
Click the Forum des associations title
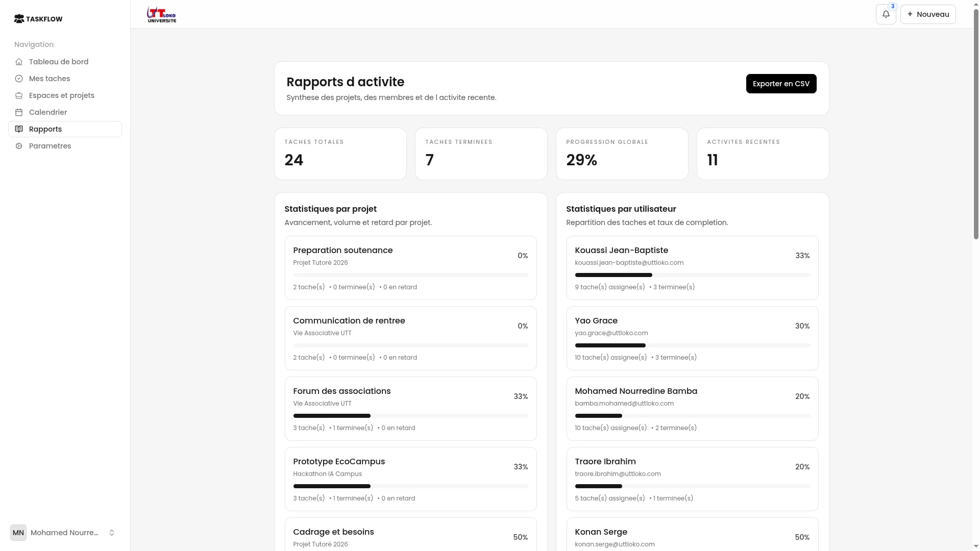click(x=342, y=391)
